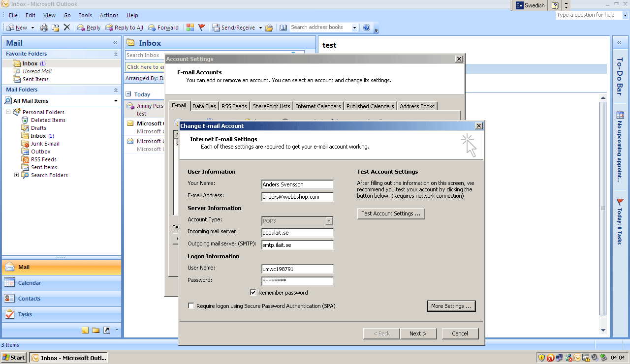Switch to RSS Feeds tab in Account Settings
The image size is (630, 364).
pyautogui.click(x=234, y=106)
